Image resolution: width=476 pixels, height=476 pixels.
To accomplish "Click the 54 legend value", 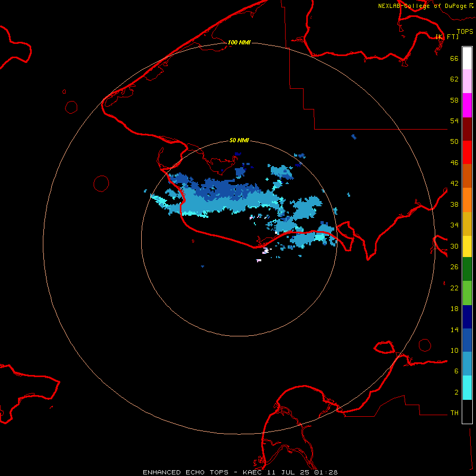I will pos(454,121).
